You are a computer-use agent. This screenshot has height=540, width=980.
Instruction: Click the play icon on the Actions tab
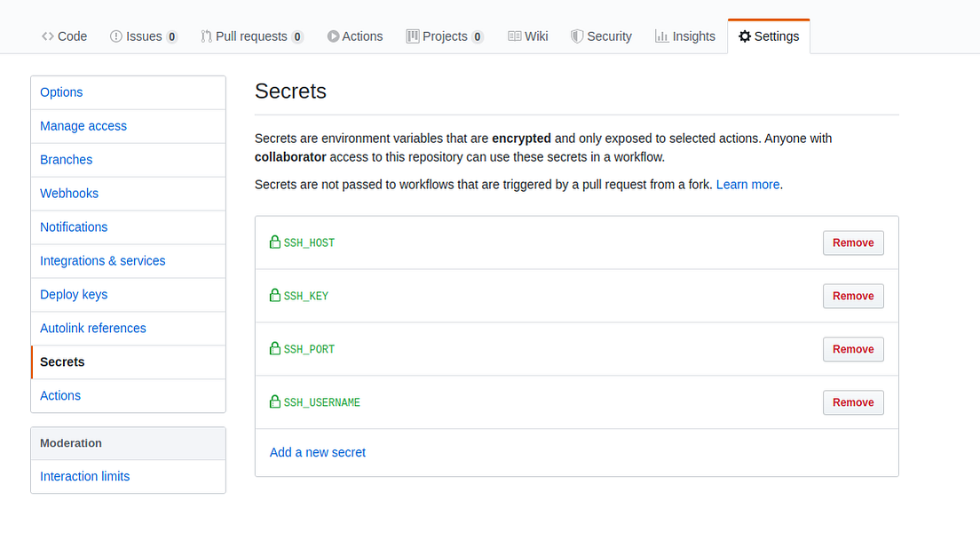pyautogui.click(x=331, y=36)
